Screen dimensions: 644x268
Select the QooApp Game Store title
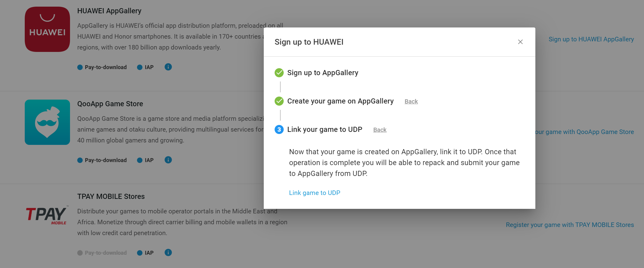click(x=110, y=104)
